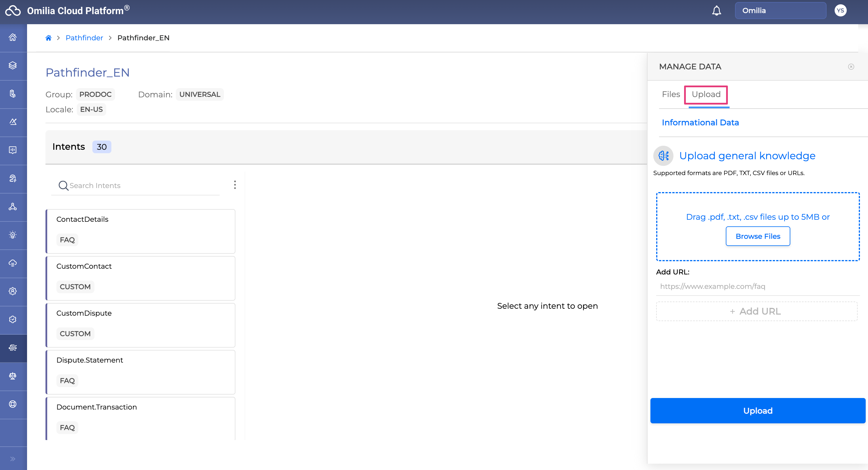Open the three-dot intents options menu
The image size is (868, 470).
235,185
